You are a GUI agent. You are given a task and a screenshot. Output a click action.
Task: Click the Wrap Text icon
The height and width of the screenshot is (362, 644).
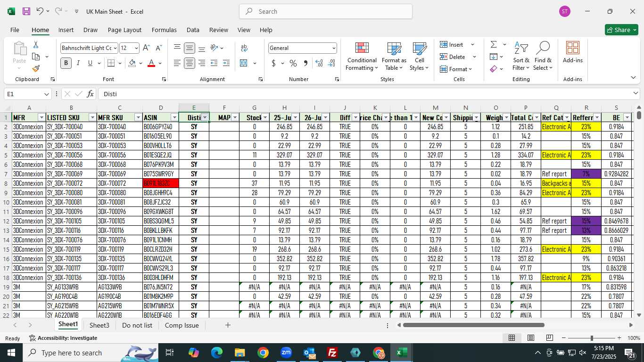tap(244, 48)
